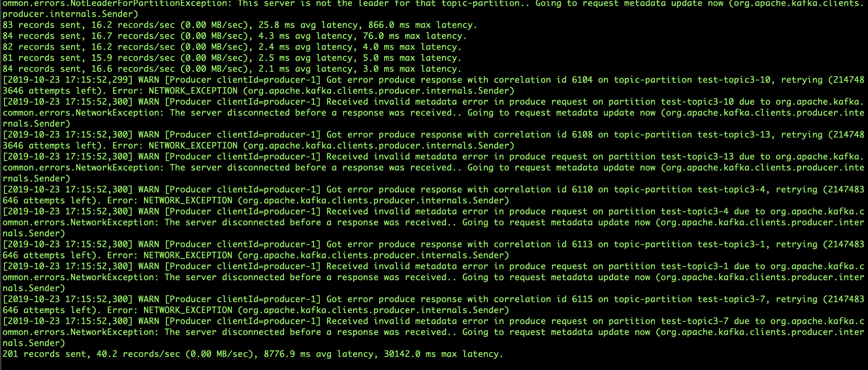Click correlation id 6108 in the warning line
The image size is (868, 370).
(x=543, y=135)
